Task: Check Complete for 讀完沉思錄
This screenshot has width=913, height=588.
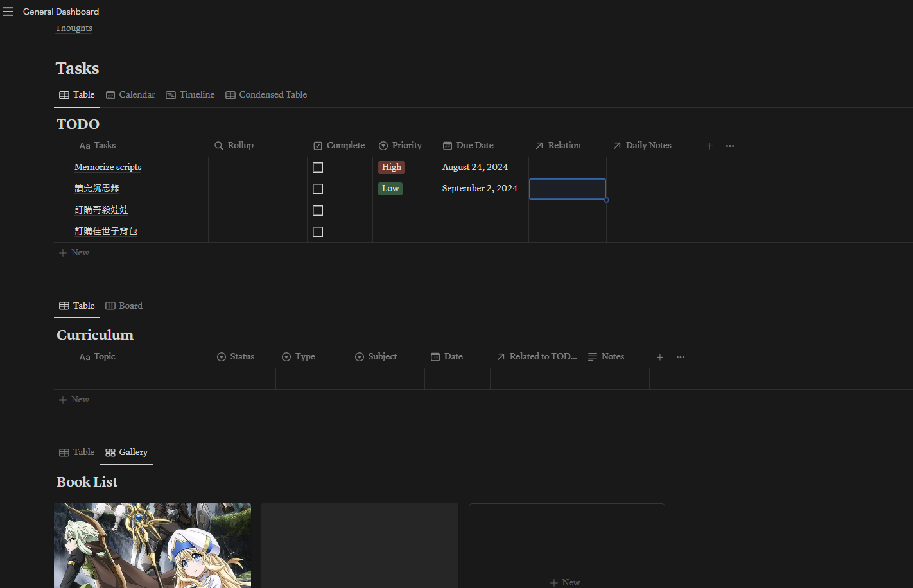Action: pyautogui.click(x=318, y=189)
